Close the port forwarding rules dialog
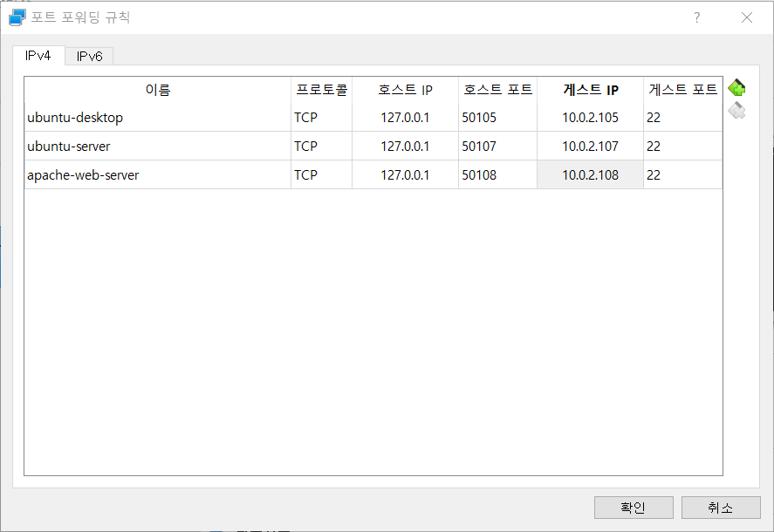The height and width of the screenshot is (532, 774). click(x=747, y=17)
